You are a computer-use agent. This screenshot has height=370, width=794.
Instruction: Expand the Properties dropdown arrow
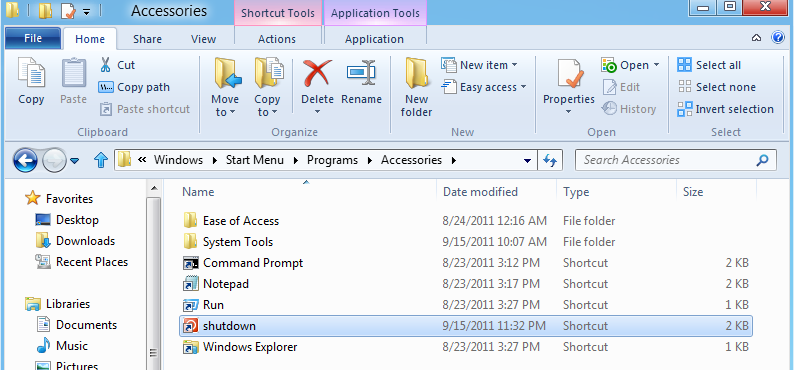pos(568,112)
